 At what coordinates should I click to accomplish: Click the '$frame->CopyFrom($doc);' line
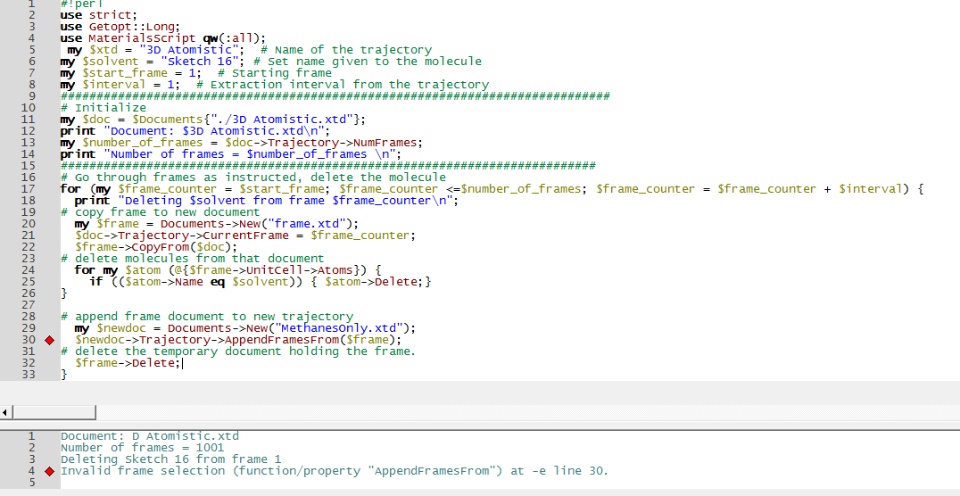click(156, 247)
